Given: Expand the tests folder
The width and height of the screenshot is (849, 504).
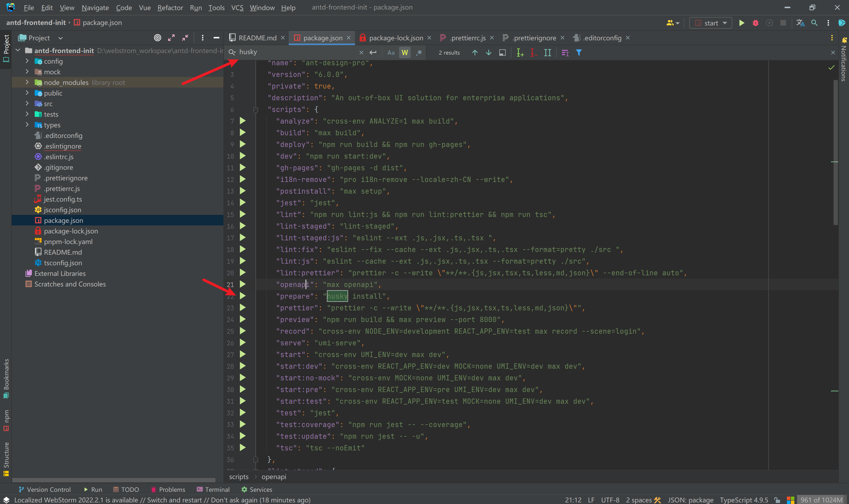Looking at the screenshot, I should point(27,114).
